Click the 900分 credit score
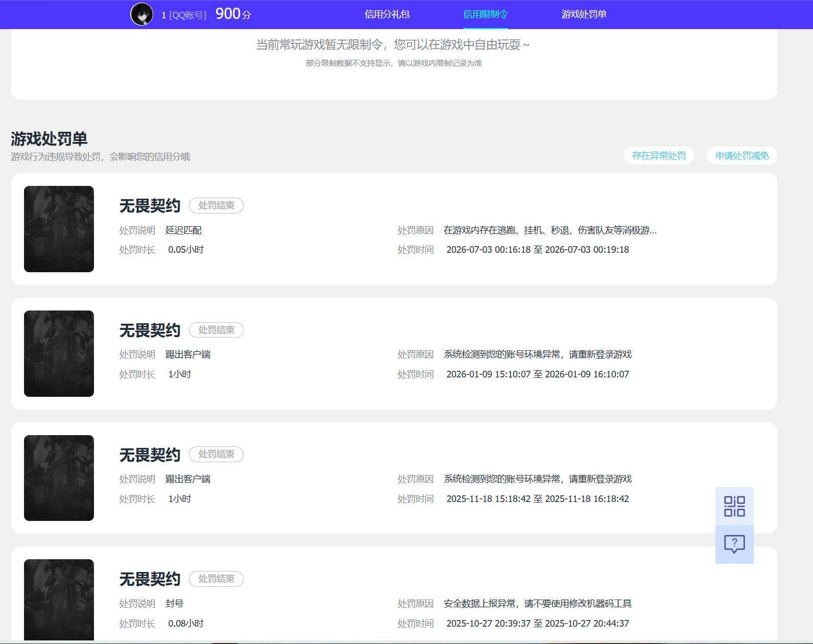Viewport: 813px width, 644px height. click(x=233, y=14)
